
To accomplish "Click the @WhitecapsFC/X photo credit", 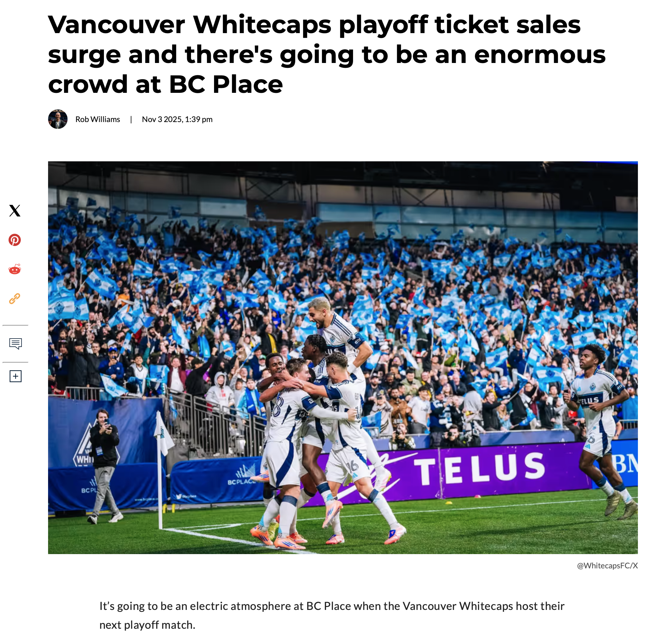I will click(x=607, y=565).
